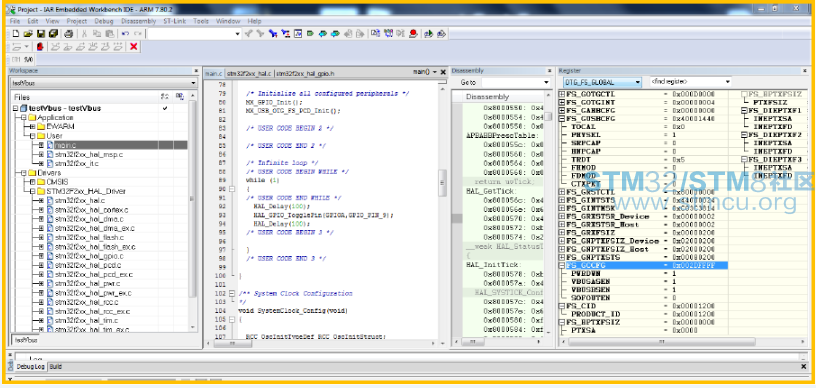816x388 pixels.
Task: Open the main() function list dropdown
Action: coord(435,72)
